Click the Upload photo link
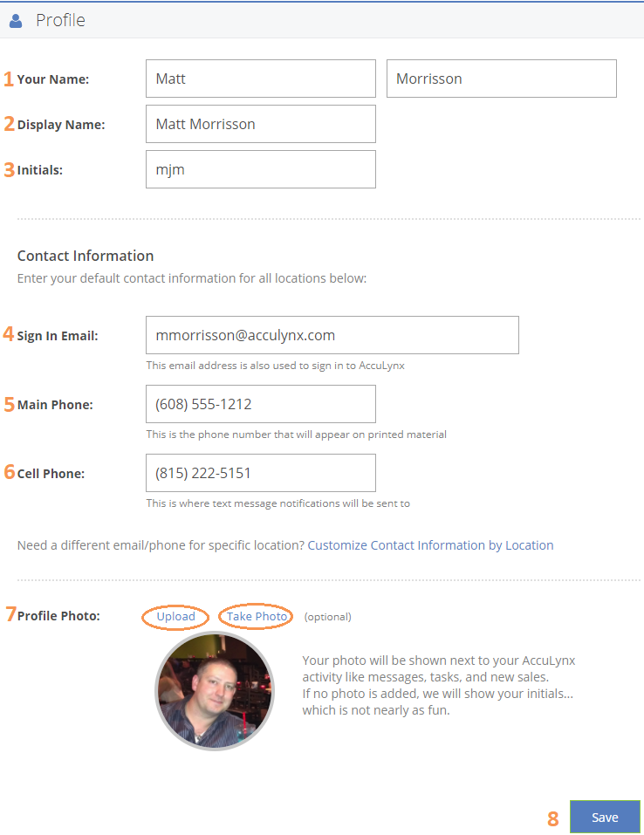 [x=175, y=617]
